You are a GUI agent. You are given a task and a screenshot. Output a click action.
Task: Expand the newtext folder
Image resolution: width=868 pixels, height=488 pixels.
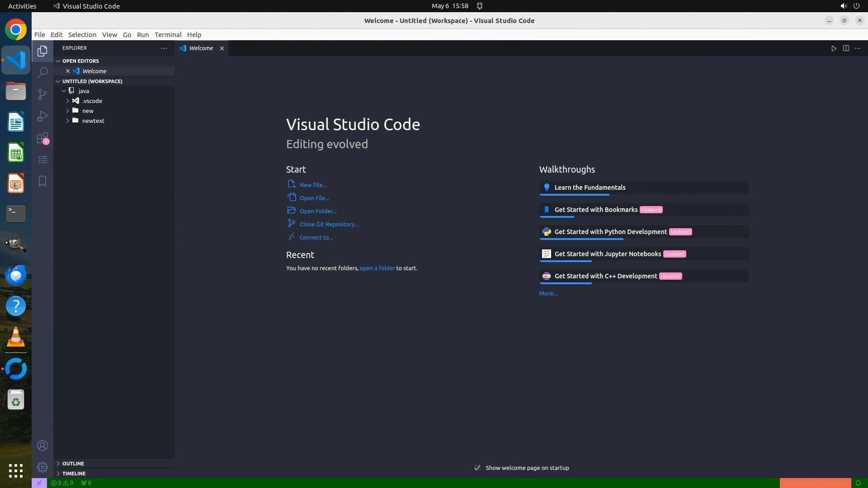coord(93,121)
